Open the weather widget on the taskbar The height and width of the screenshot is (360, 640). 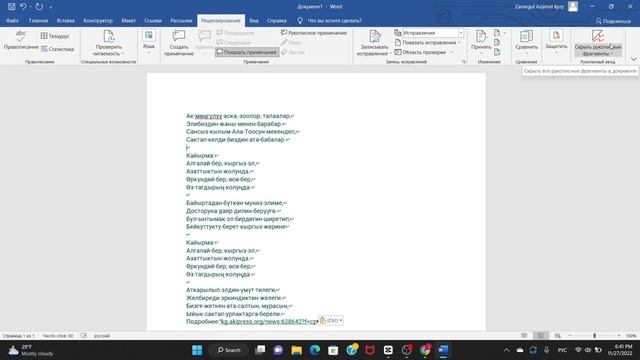[x=32, y=350]
